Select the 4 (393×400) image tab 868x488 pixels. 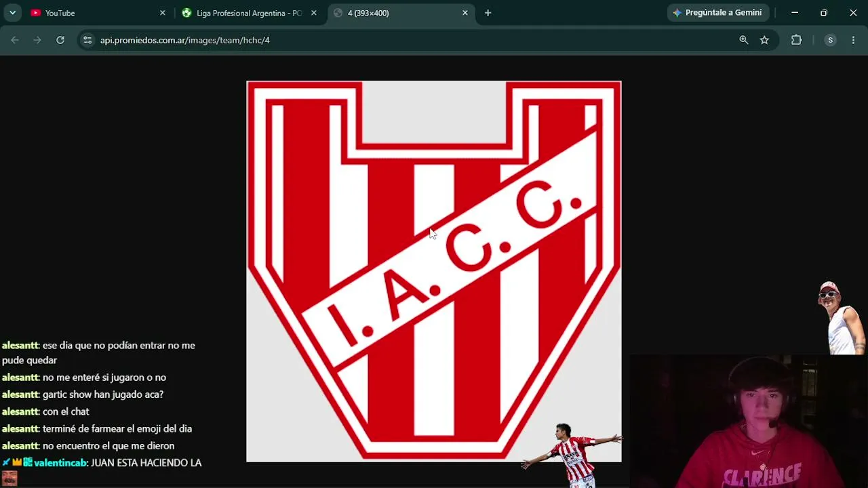(x=401, y=13)
